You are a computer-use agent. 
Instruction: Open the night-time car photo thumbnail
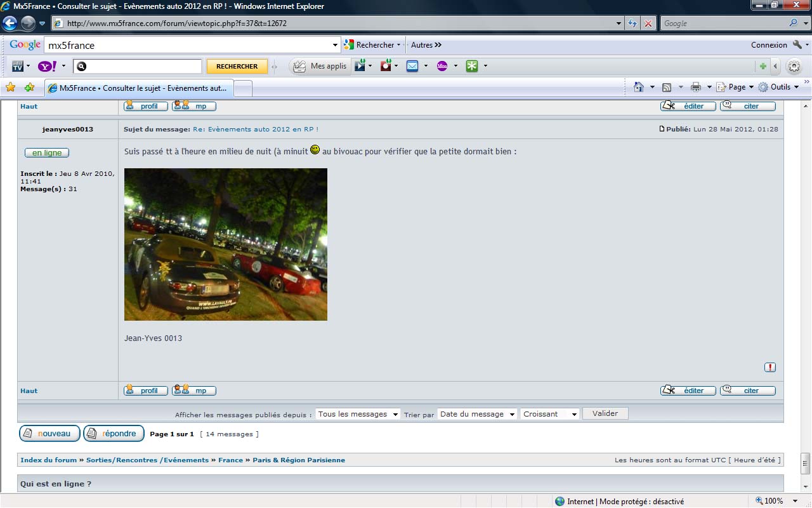226,244
